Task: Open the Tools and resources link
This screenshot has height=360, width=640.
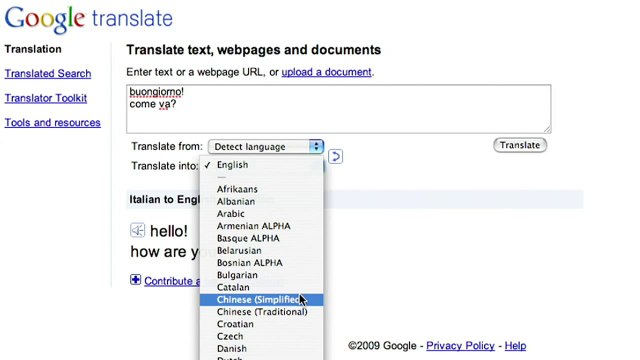Action: tap(53, 122)
